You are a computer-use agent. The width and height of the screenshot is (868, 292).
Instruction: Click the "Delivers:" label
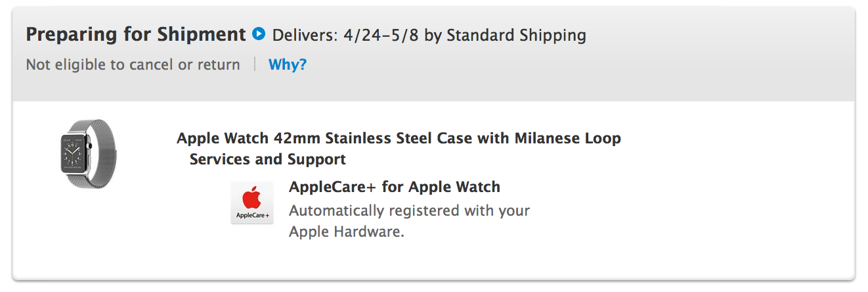tap(304, 35)
